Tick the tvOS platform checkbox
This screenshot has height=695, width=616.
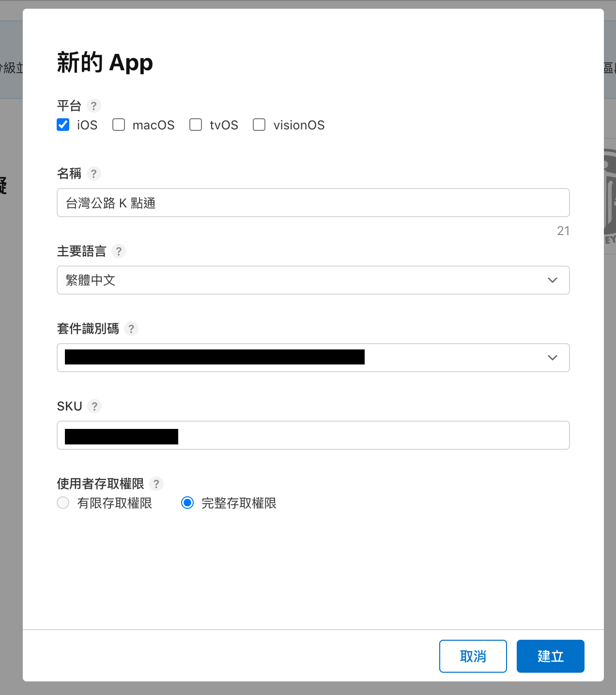coord(196,125)
